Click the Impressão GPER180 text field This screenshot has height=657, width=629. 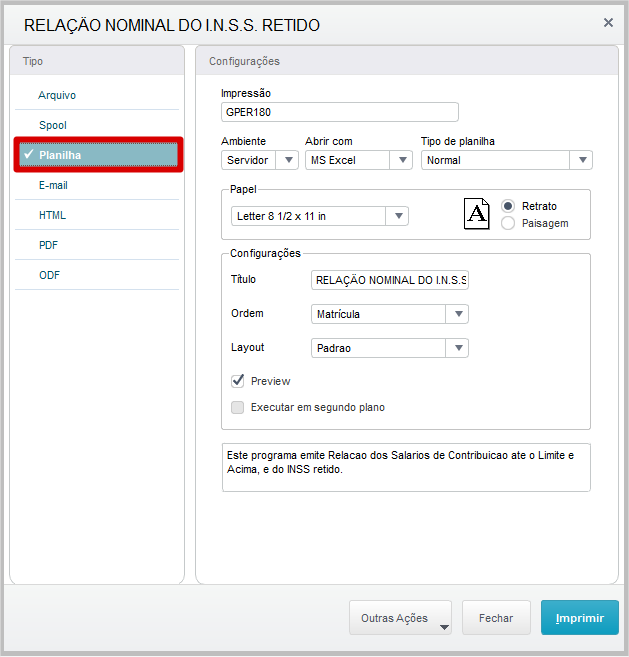pyautogui.click(x=340, y=112)
